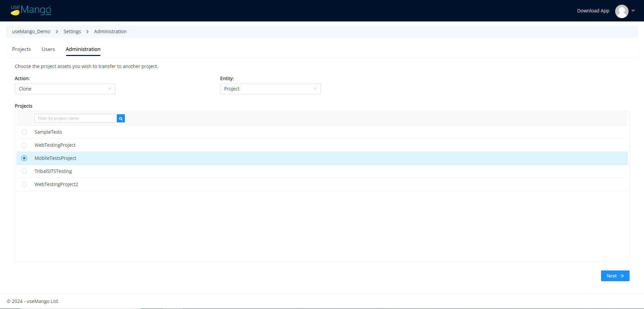Select the MobileTestsProject radio button

[24, 158]
